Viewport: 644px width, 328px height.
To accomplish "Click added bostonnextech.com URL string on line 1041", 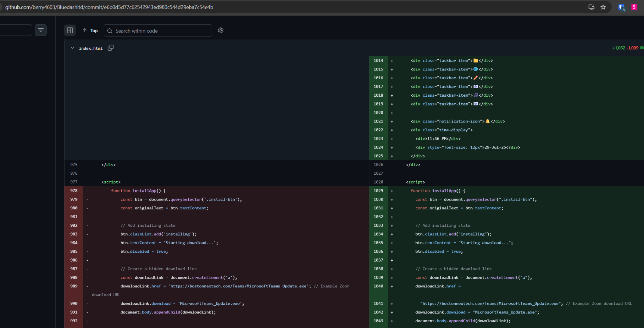I will coord(491,303).
